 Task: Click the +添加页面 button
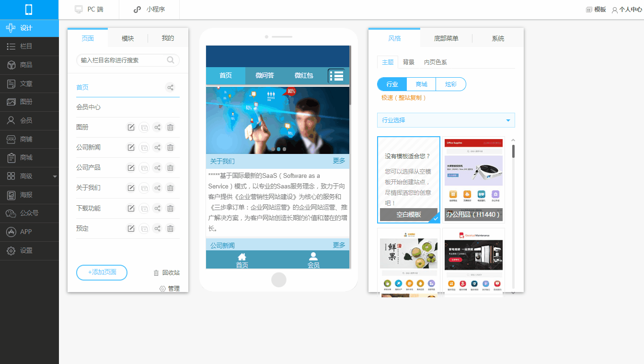(102, 272)
